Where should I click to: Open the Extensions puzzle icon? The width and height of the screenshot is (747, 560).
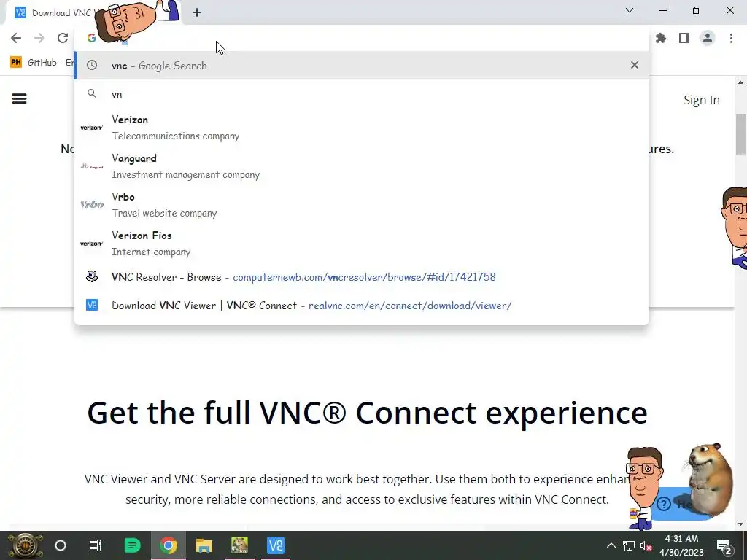[x=661, y=38]
